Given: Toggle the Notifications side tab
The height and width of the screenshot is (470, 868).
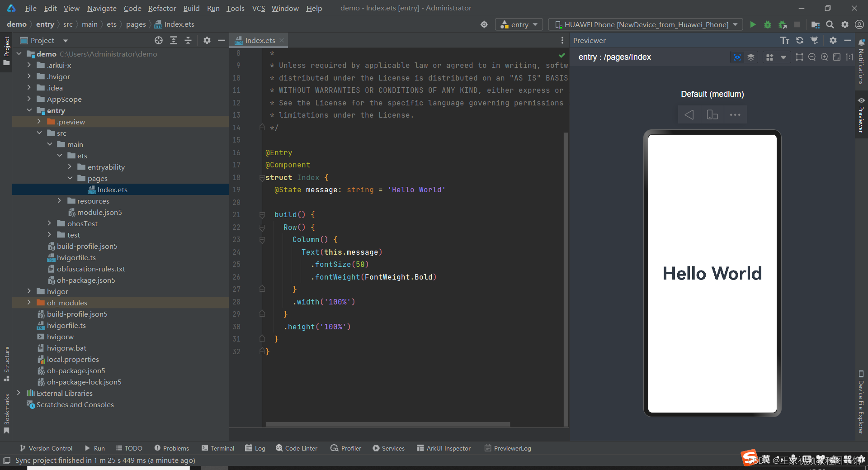Looking at the screenshot, I should pos(861,62).
